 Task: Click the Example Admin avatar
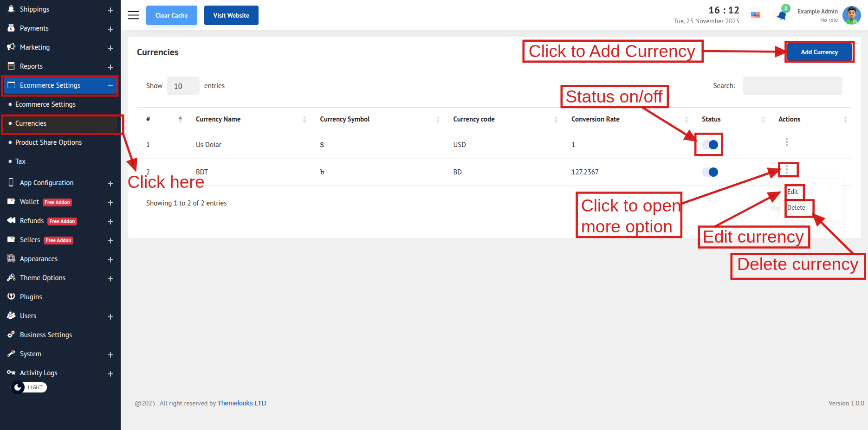tap(851, 15)
